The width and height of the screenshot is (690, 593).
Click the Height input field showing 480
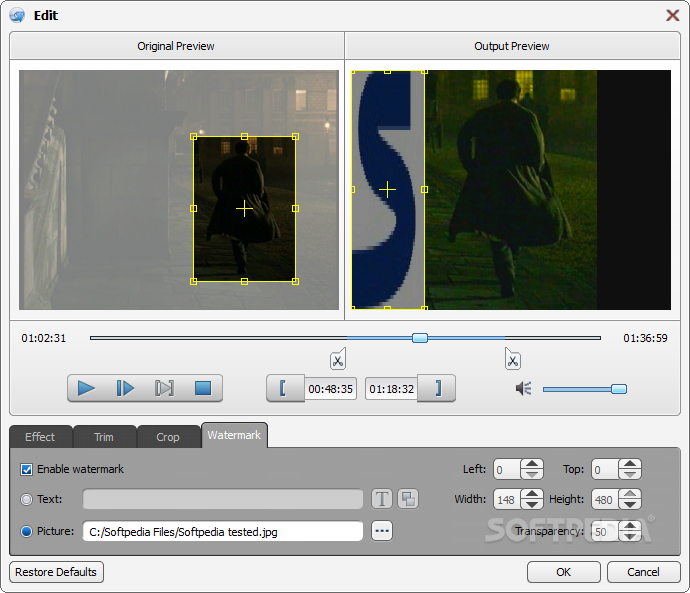tap(605, 499)
